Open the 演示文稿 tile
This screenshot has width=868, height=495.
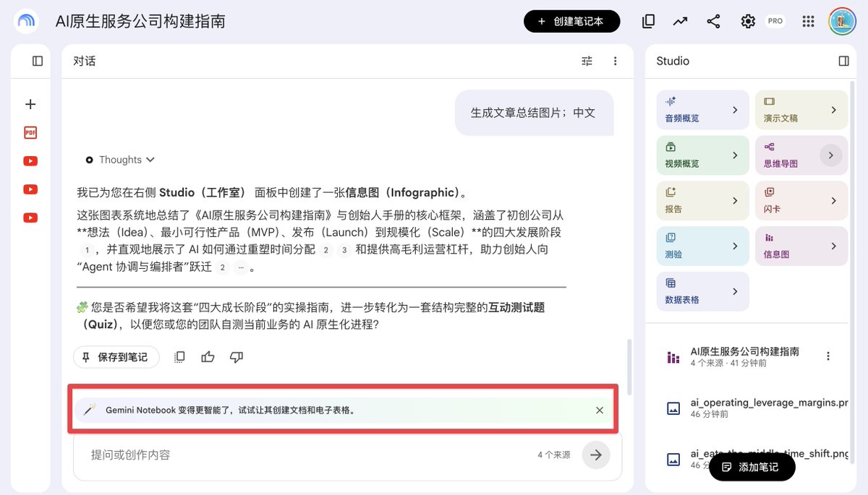click(801, 110)
